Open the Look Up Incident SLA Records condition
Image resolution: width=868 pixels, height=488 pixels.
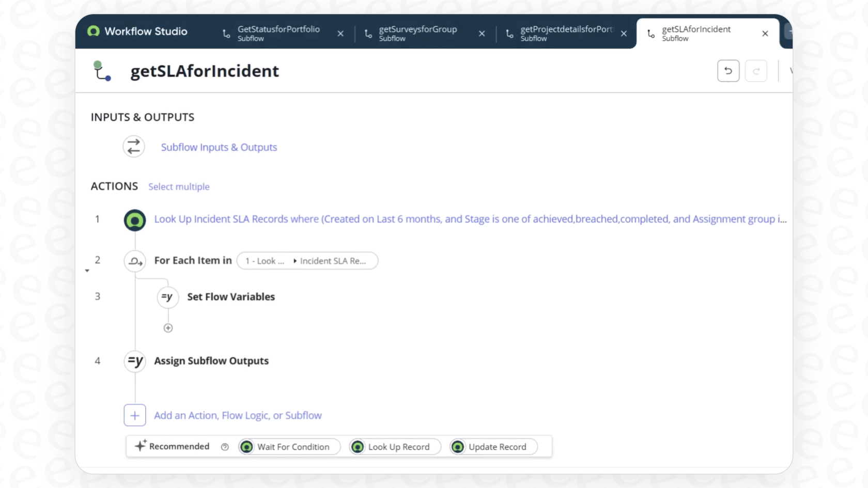[x=469, y=219]
